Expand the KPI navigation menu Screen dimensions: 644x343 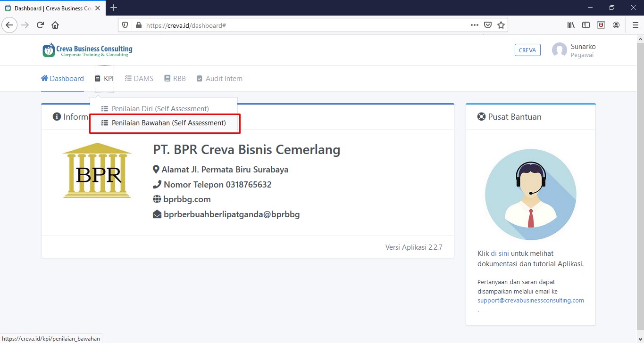pos(104,79)
